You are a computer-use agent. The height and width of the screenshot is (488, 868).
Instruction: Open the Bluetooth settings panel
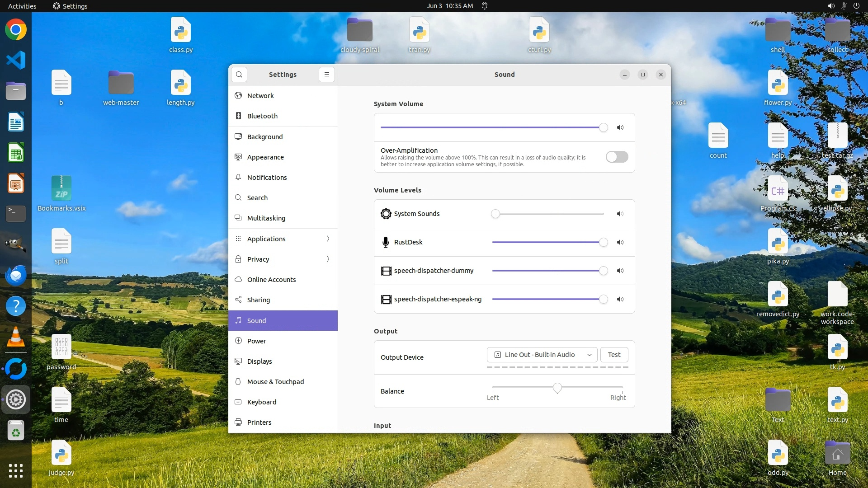pyautogui.click(x=262, y=116)
